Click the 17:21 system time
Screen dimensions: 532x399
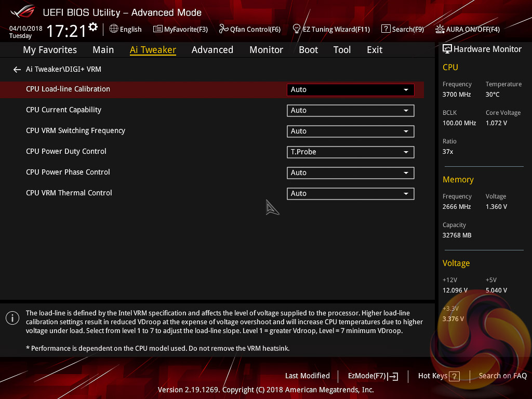click(66, 31)
